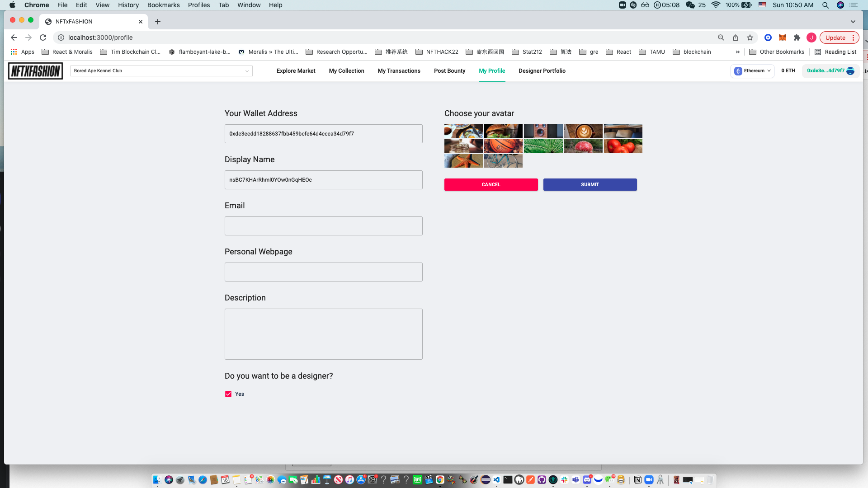Open the Ethereum network selector dropdown
This screenshot has height=488, width=868.
point(753,71)
